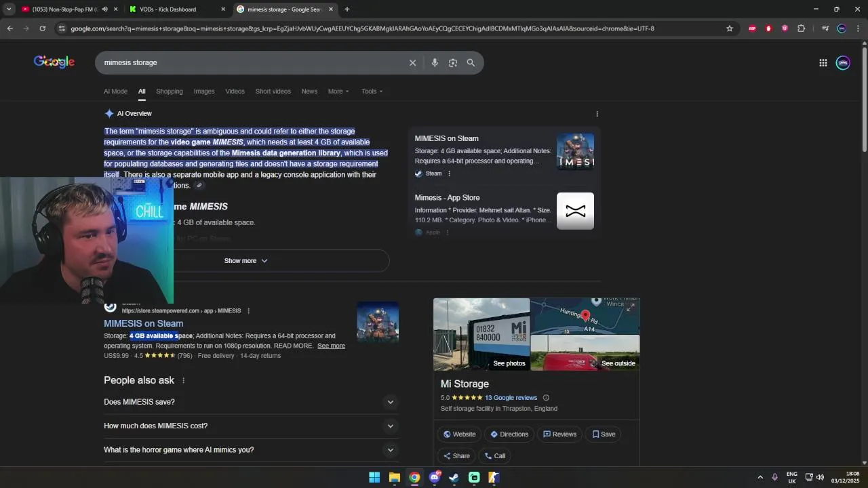
Task: Switch to News results tab
Action: pos(309,91)
